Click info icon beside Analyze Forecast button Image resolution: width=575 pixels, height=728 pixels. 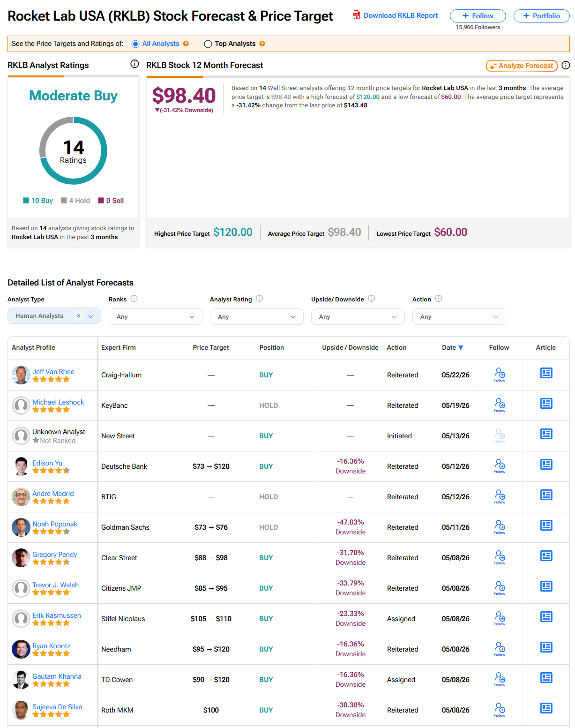point(566,65)
